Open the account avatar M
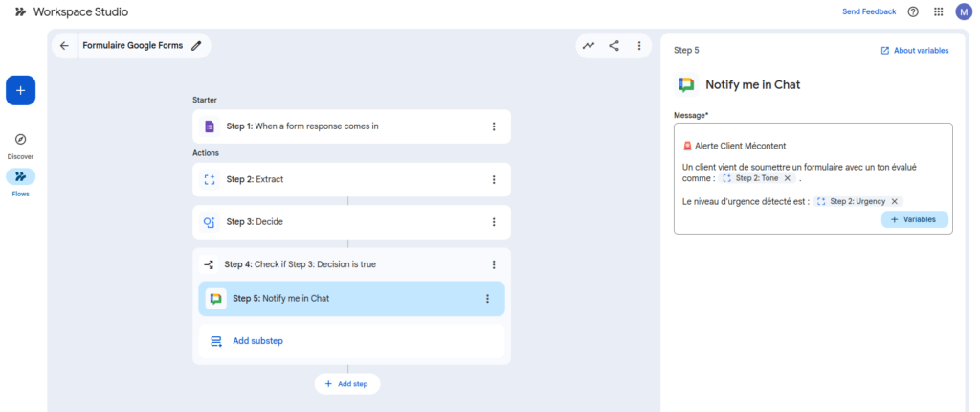The width and height of the screenshot is (980, 412). tap(963, 11)
